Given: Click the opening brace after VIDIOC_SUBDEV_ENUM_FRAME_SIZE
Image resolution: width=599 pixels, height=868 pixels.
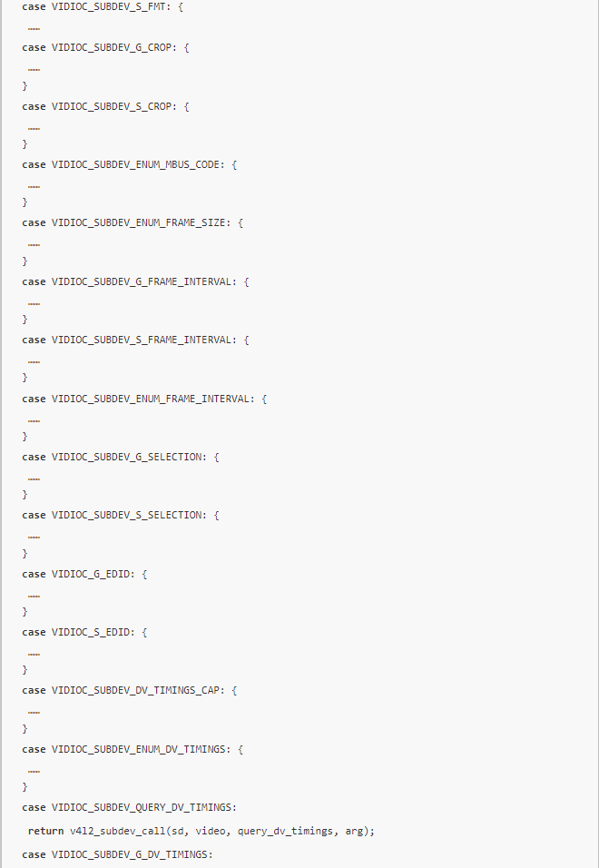Looking at the screenshot, I should (x=240, y=222).
